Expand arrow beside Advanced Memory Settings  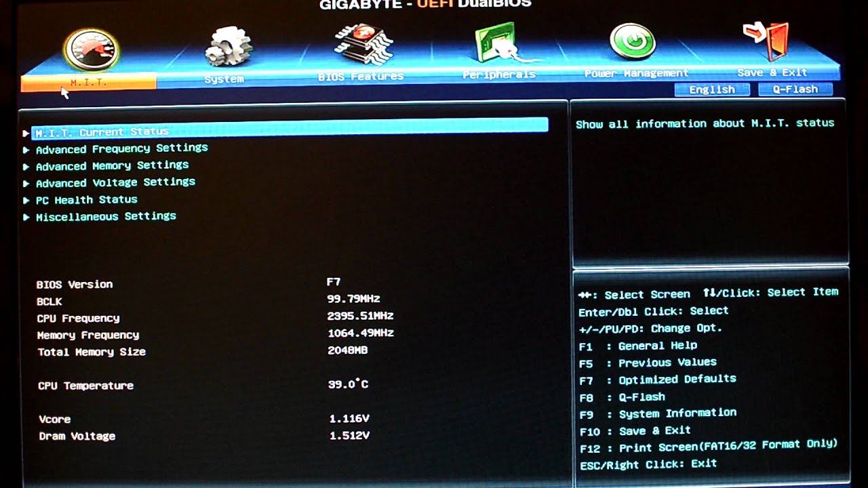(x=26, y=167)
